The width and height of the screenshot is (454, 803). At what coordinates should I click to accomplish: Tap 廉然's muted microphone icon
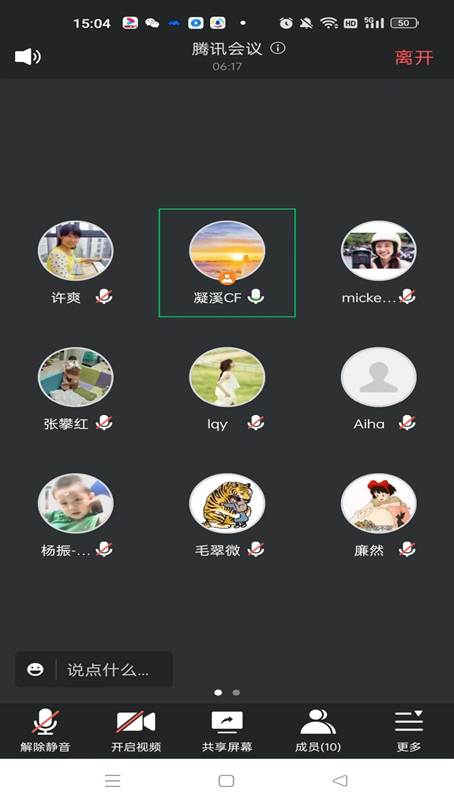(x=407, y=550)
